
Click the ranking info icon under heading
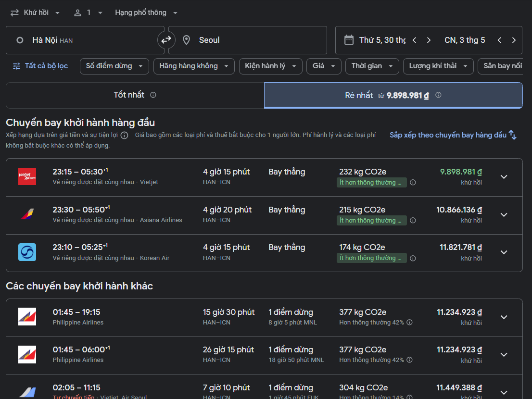pyautogui.click(x=124, y=136)
